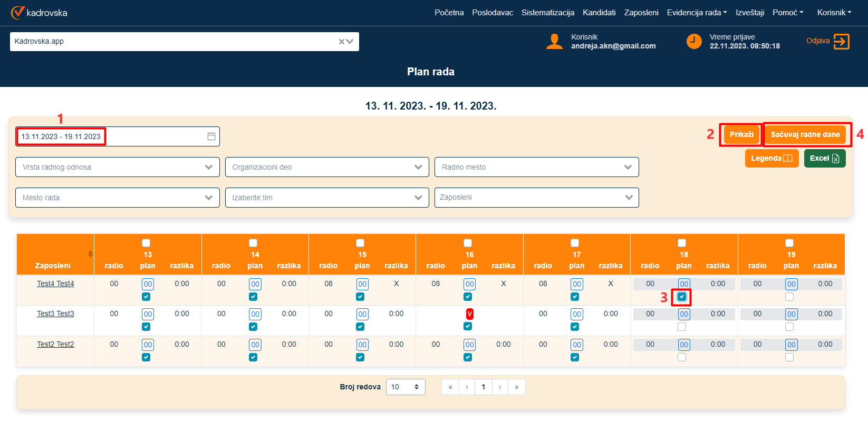The width and height of the screenshot is (868, 421).
Task: Click the kadrovska logo icon
Action: [18, 12]
